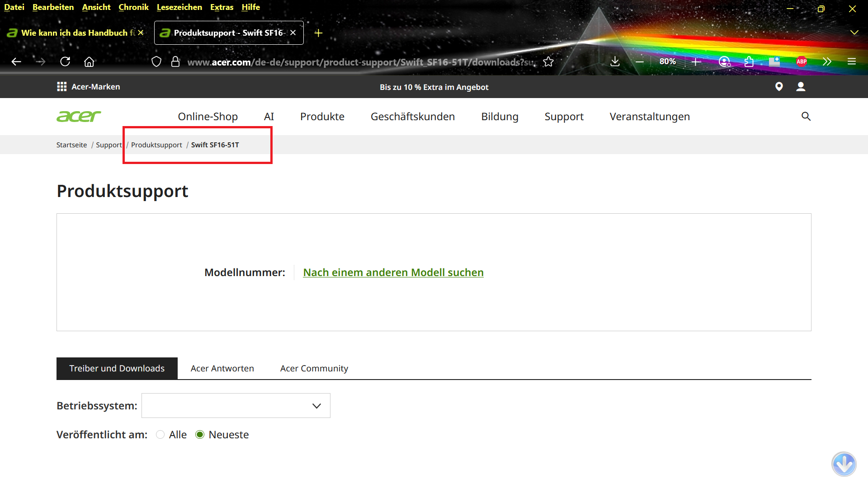Zoom out with the minus icon
The height and width of the screenshot is (488, 868).
tap(640, 62)
